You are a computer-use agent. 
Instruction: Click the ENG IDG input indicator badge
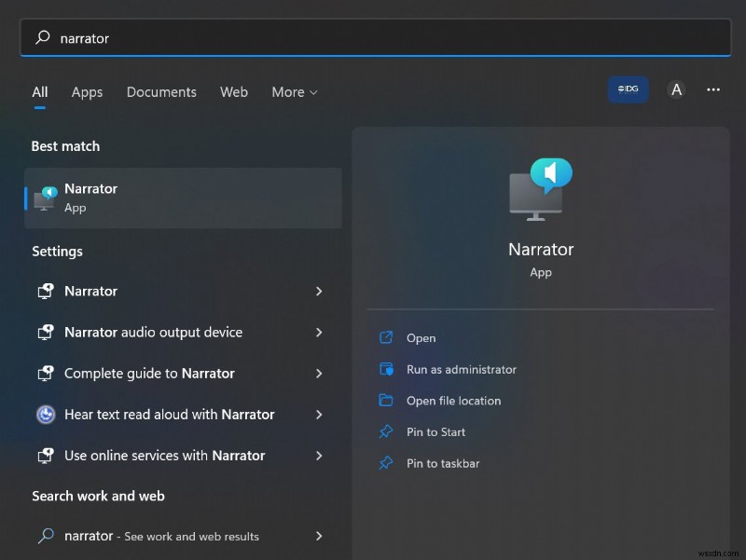(628, 89)
